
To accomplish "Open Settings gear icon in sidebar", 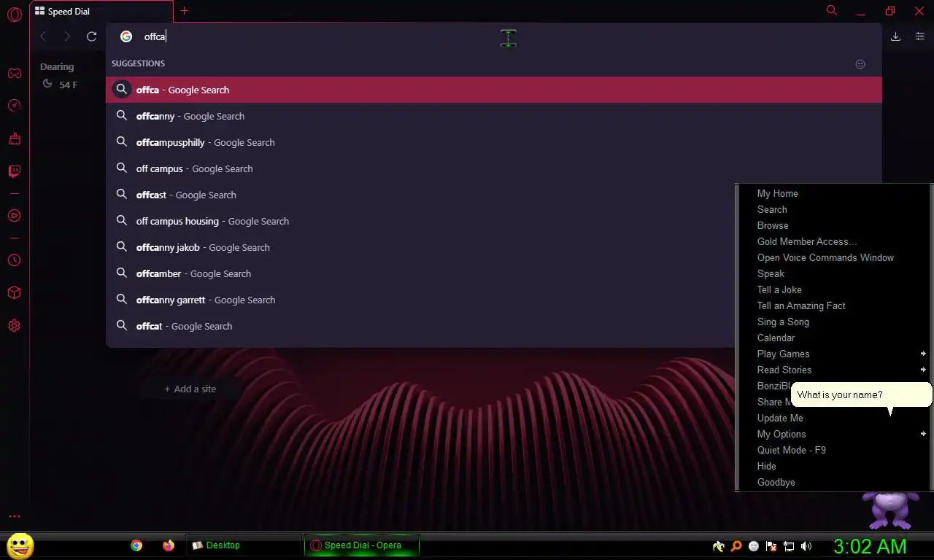I will coord(14,326).
